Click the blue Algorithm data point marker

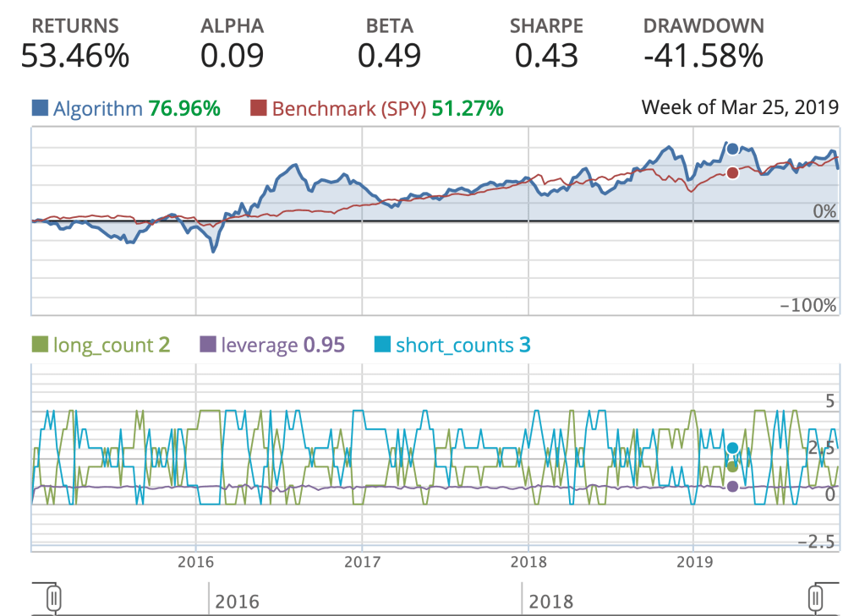coord(732,149)
